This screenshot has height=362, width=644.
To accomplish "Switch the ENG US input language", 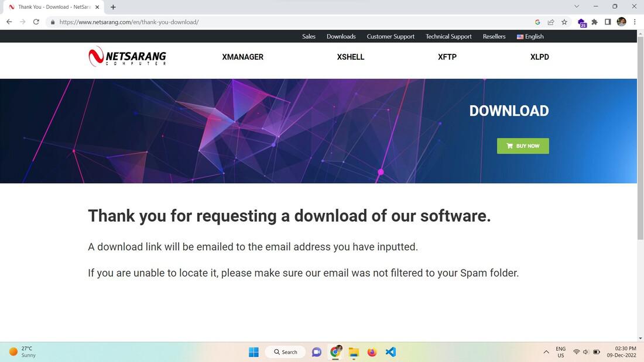I will click(561, 352).
